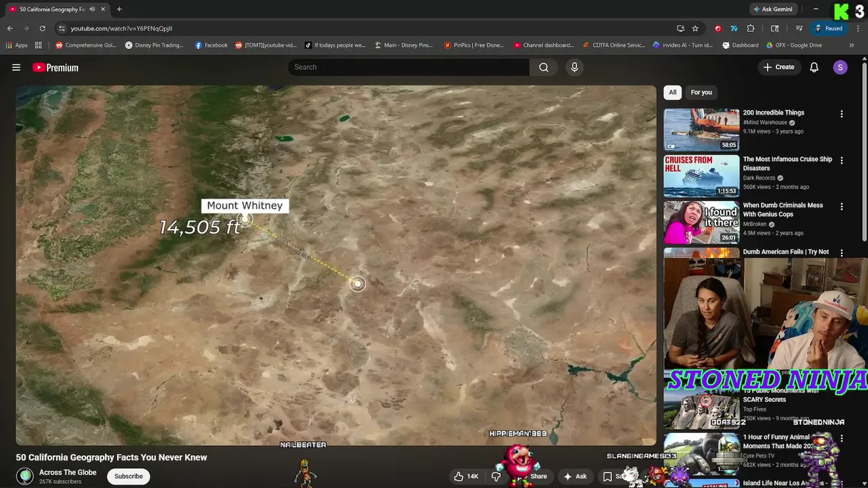The height and width of the screenshot is (488, 868).
Task: Open the media controls music icon
Action: click(800, 28)
